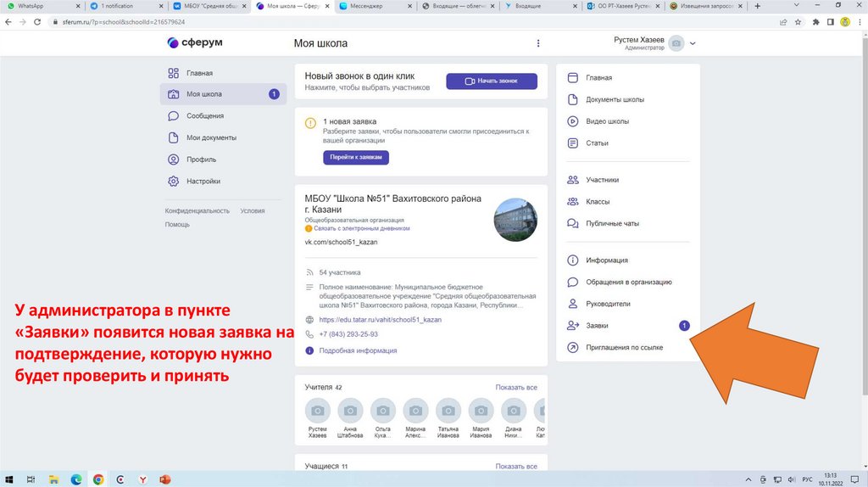Click the Перейти к заявкам button
This screenshot has width=868, height=487.
click(x=356, y=158)
